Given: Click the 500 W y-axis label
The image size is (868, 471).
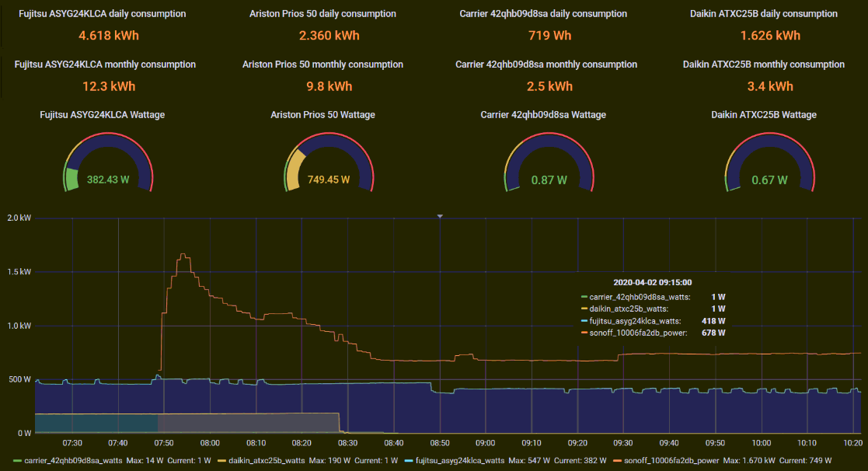Looking at the screenshot, I should [x=19, y=380].
